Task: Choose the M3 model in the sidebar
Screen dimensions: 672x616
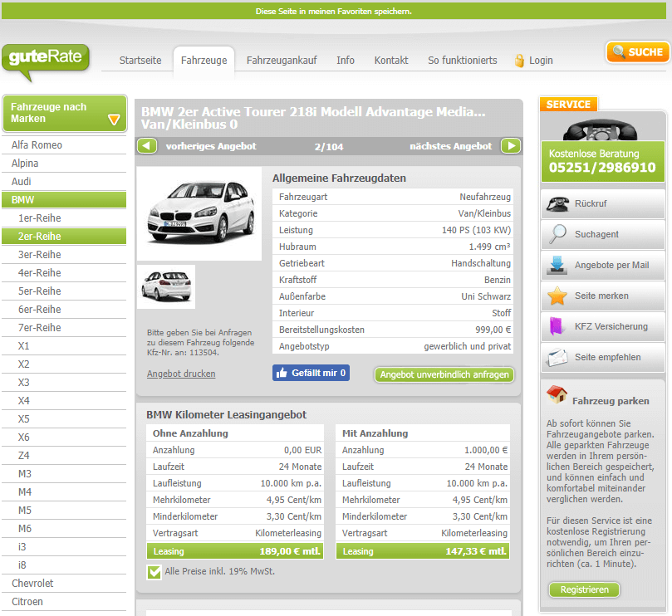Action: click(x=64, y=474)
